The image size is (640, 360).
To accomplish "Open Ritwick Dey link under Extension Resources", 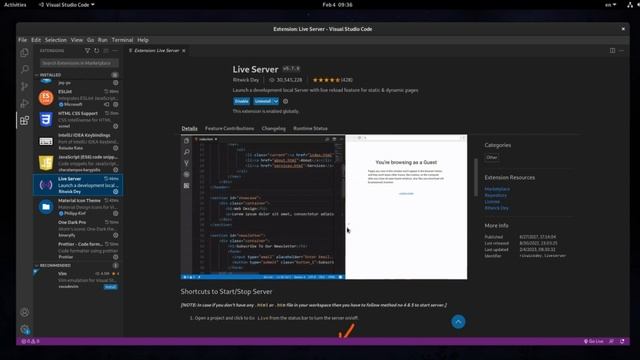I will [x=497, y=208].
